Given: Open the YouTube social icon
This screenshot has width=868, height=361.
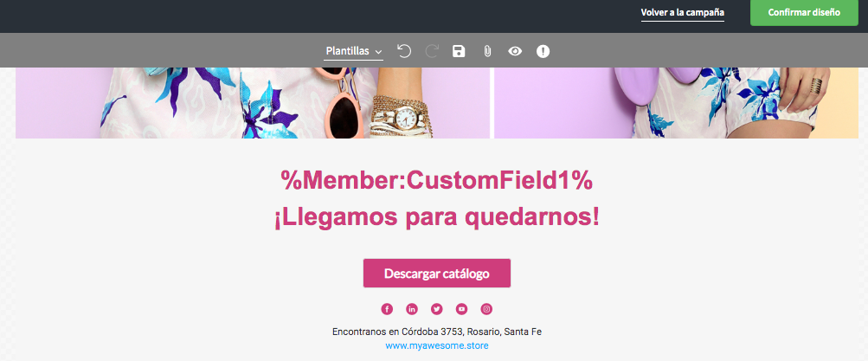Looking at the screenshot, I should [461, 309].
